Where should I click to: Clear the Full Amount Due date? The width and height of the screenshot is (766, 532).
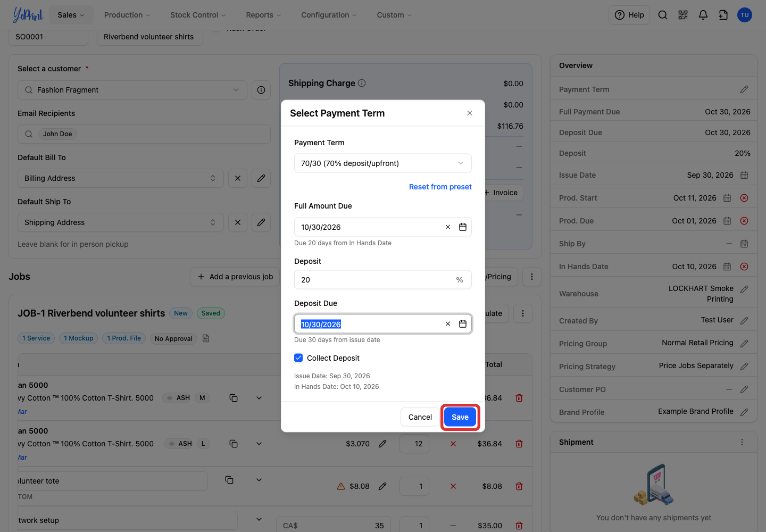click(x=448, y=227)
